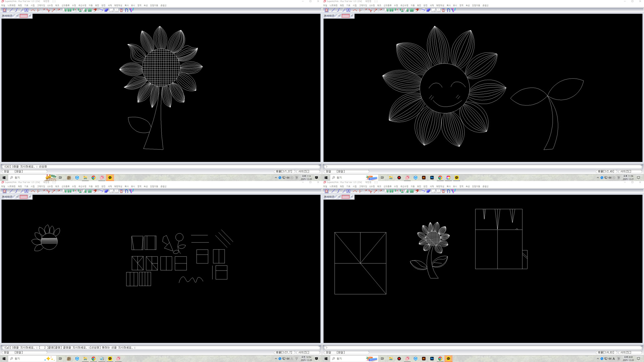Click the multicolor curve icon in grid-sunflower window
The image size is (644, 362).
pyautogui.click(x=131, y=10)
